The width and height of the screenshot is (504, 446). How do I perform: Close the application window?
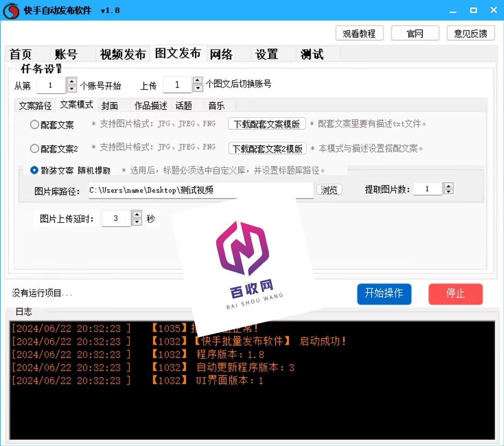[x=494, y=11]
